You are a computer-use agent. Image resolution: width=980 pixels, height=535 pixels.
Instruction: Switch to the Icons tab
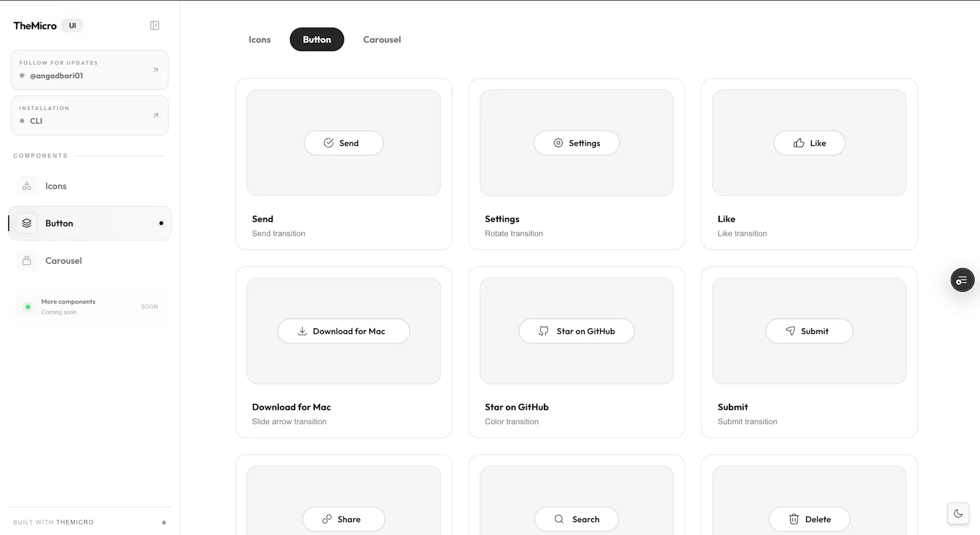[260, 39]
